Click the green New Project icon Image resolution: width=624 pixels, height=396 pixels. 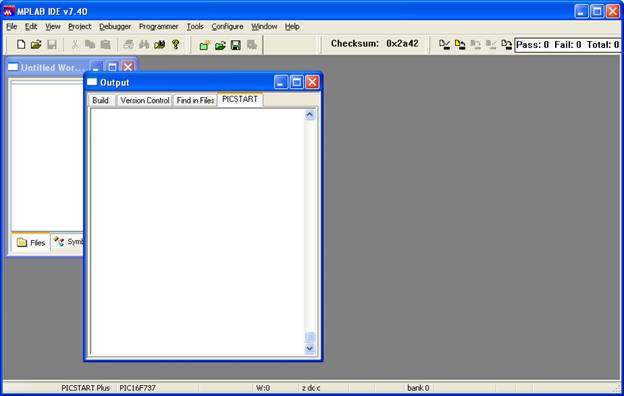click(x=205, y=45)
